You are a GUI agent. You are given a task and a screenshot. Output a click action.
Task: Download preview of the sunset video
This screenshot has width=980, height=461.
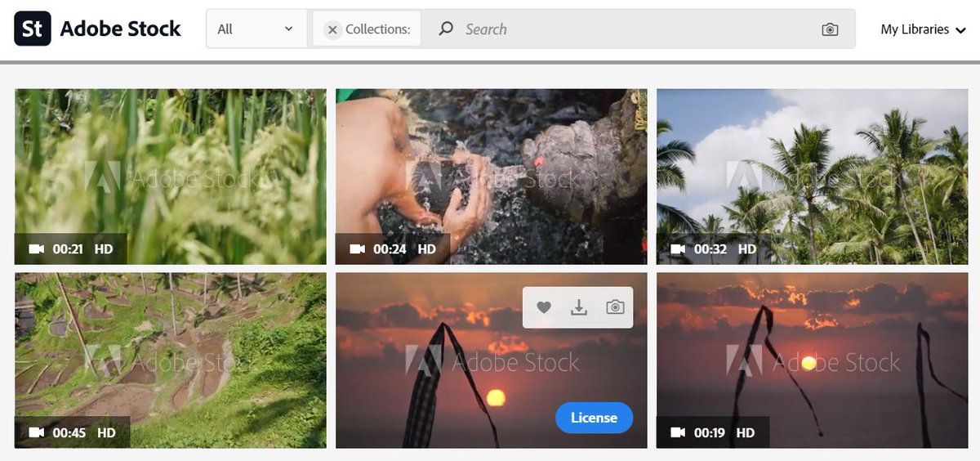click(579, 307)
